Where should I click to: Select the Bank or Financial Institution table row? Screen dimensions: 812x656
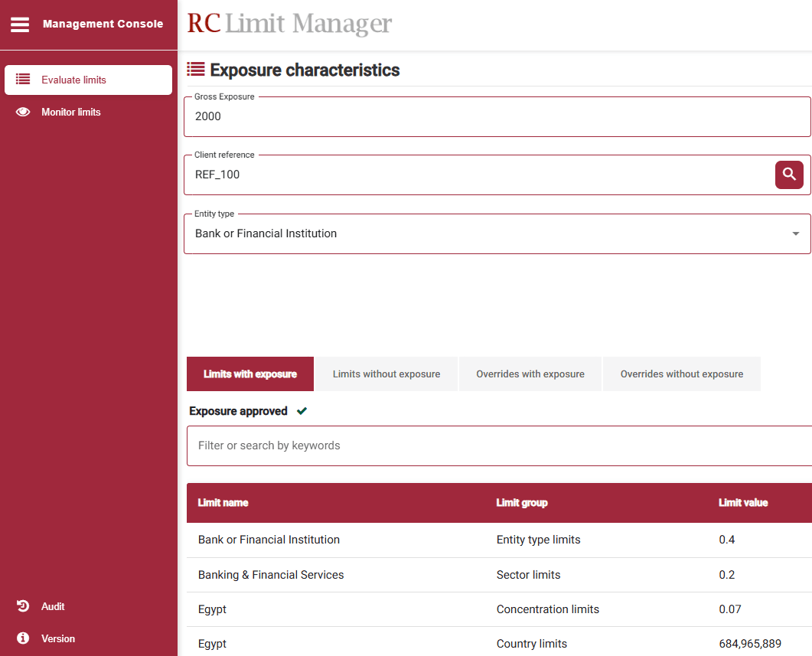click(499, 540)
